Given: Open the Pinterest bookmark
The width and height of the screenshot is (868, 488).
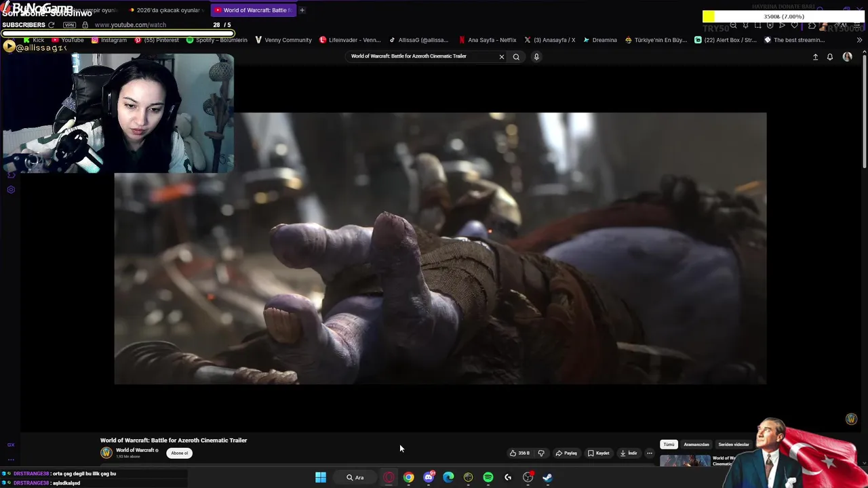Looking at the screenshot, I should [x=157, y=40].
